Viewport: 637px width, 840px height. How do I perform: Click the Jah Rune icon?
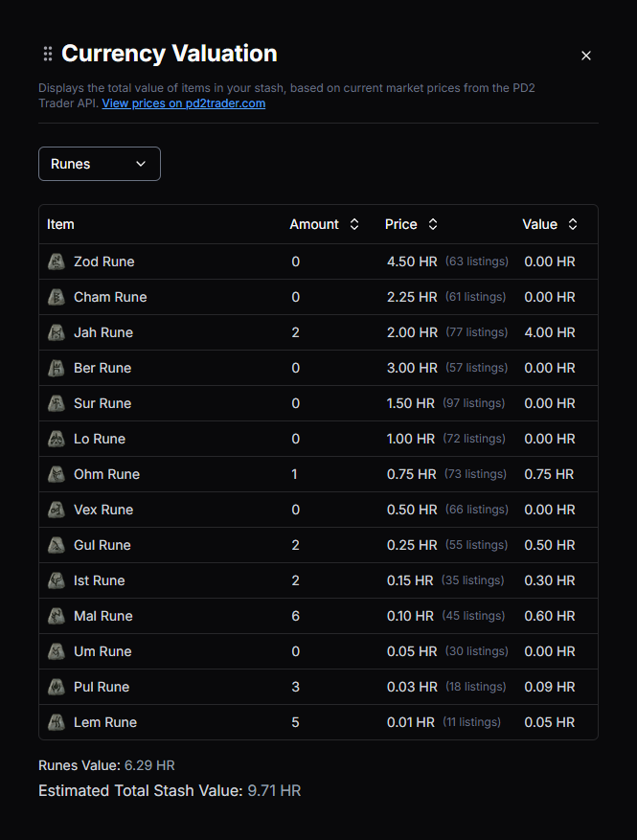click(57, 332)
